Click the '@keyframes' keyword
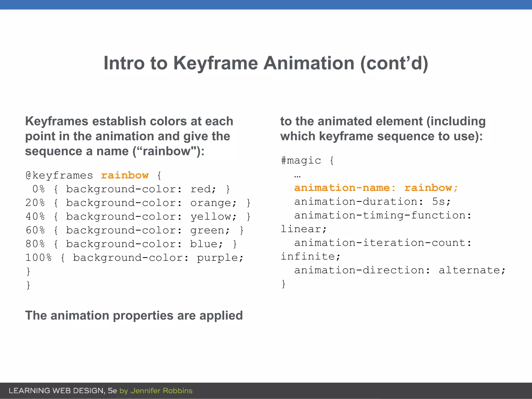The height and width of the screenshot is (399, 532). click(59, 176)
